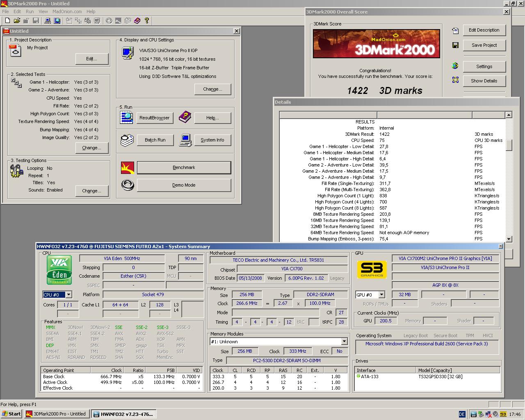
Task: Click the System Info button
Action: coord(212,140)
